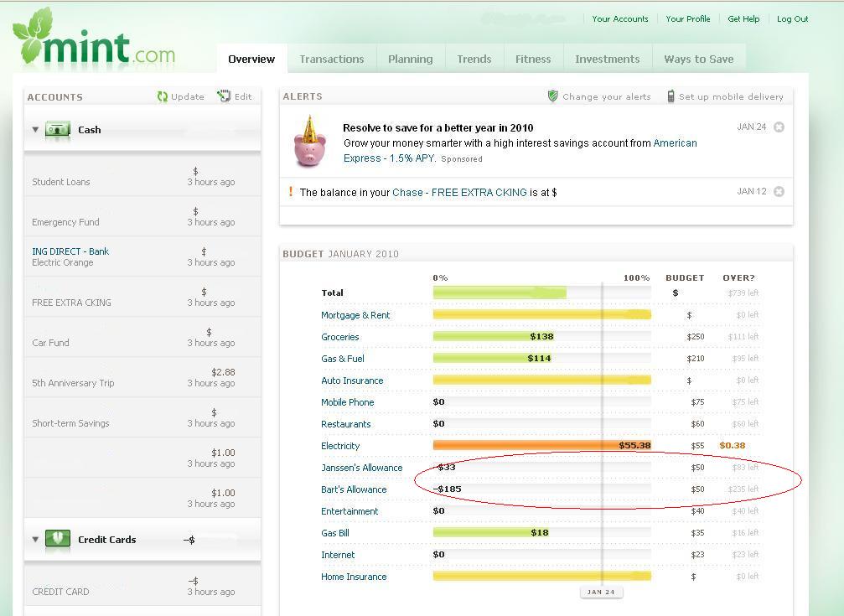
Task: Click the $739 left total remaining
Action: 743,293
